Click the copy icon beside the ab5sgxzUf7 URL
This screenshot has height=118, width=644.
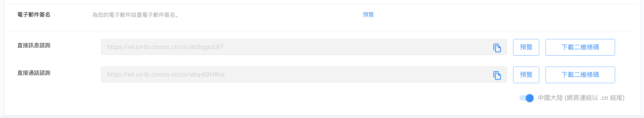coord(497,48)
